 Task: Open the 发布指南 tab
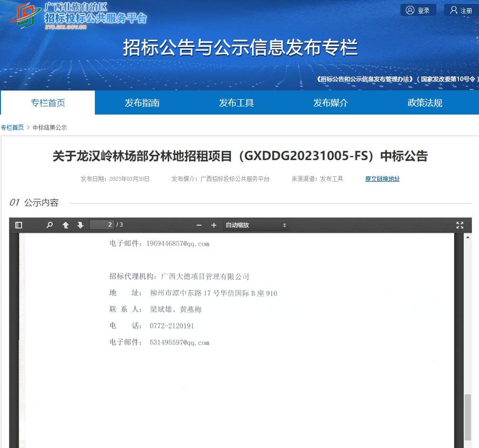(142, 103)
